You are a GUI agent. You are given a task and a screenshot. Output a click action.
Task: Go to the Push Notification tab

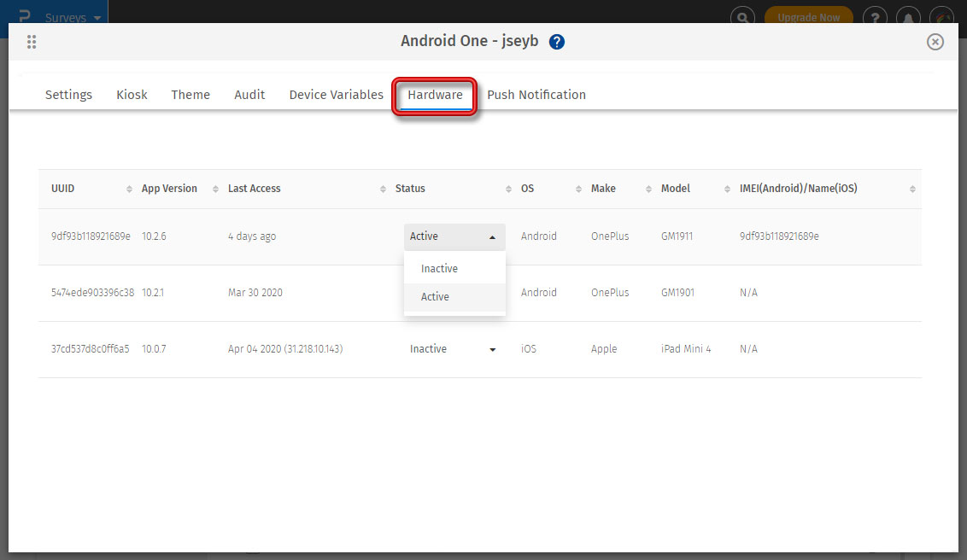pyautogui.click(x=536, y=95)
